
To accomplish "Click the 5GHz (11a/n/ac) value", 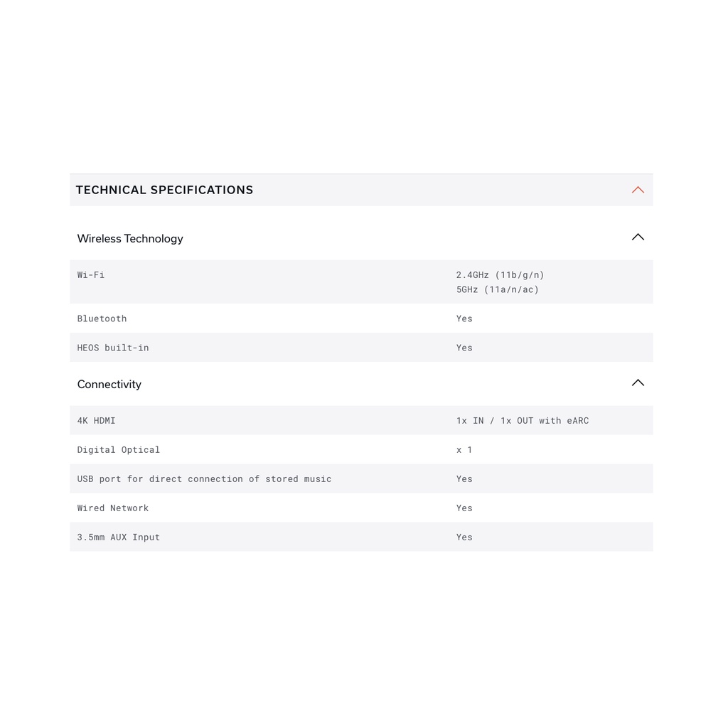I will pyautogui.click(x=497, y=289).
